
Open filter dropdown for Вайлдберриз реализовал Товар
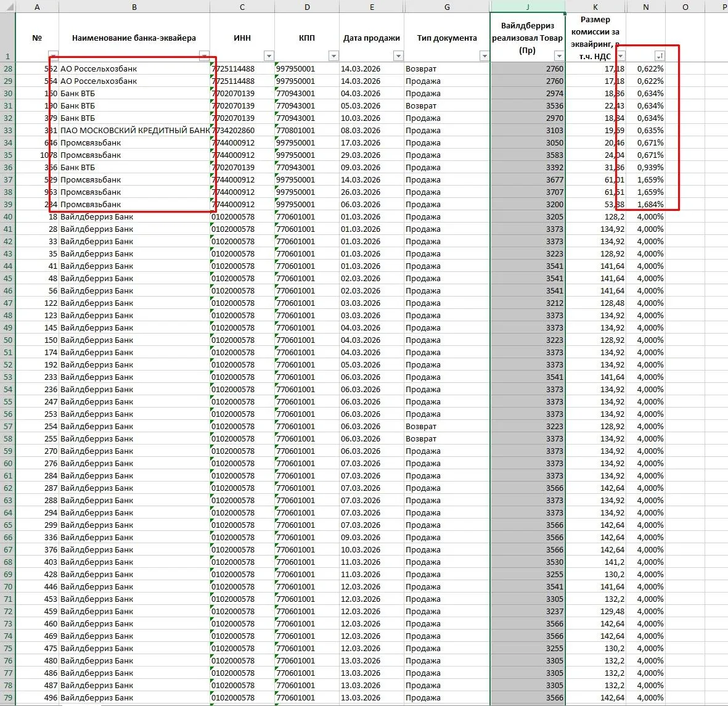click(x=559, y=55)
